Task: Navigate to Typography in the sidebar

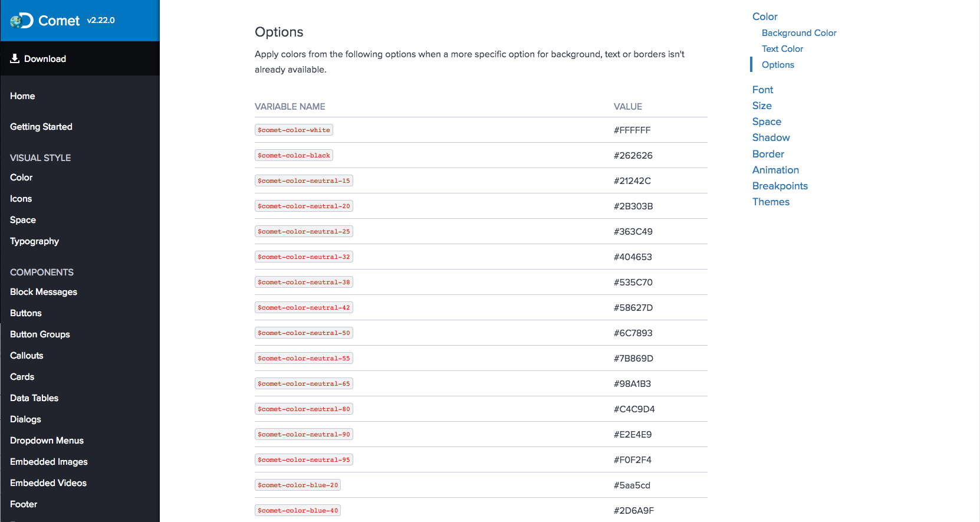Action: [x=34, y=241]
